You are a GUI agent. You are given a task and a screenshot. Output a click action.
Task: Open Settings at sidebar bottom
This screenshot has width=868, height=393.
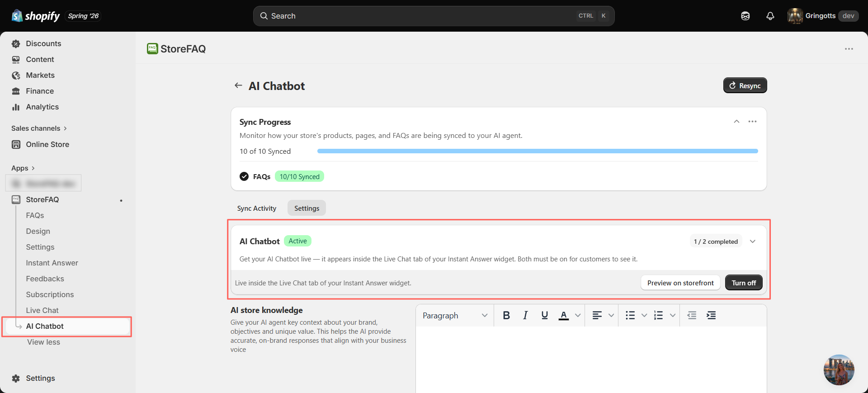point(40,378)
